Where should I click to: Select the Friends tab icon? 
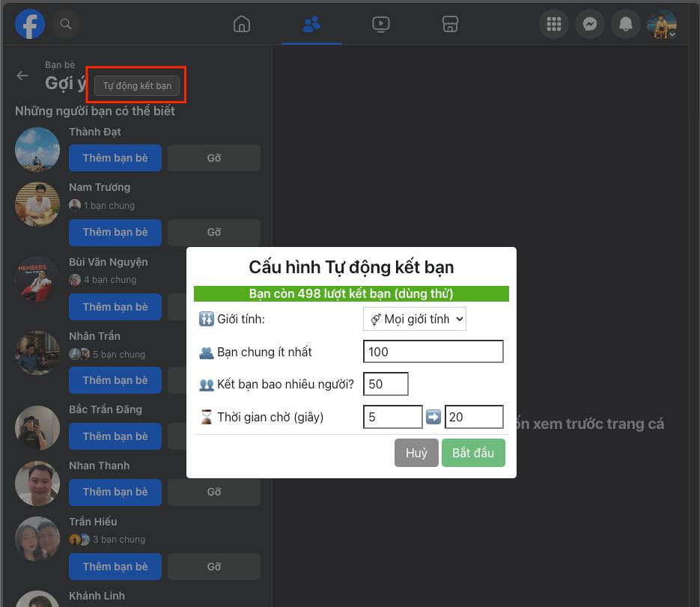coord(311,24)
